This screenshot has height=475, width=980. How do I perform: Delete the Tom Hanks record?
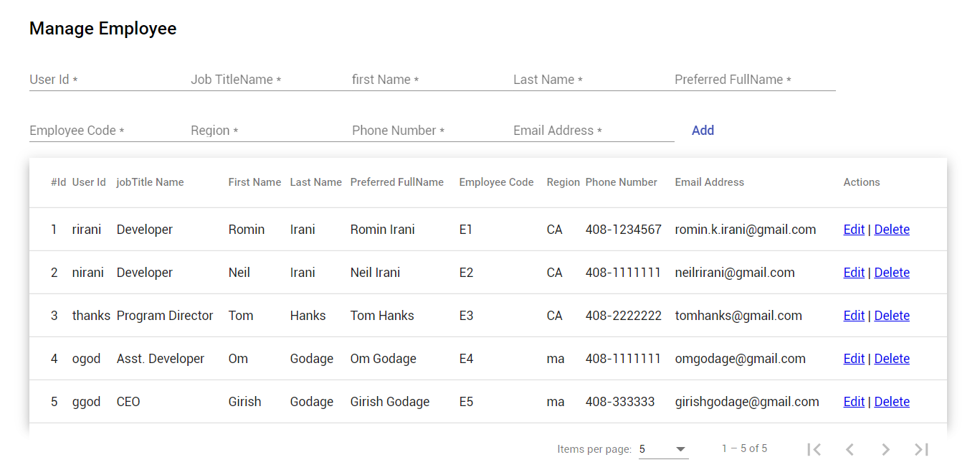click(x=892, y=315)
